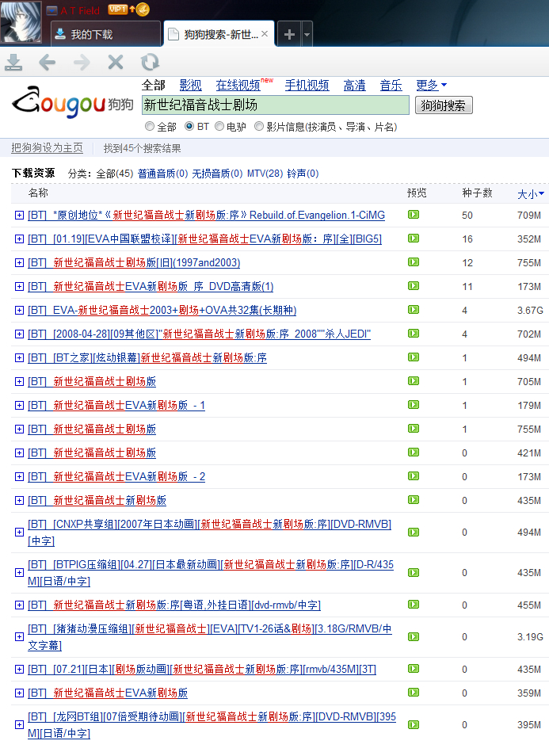Image resolution: width=549 pixels, height=756 pixels.
Task: Click the Gougou logo
Action: click(72, 103)
